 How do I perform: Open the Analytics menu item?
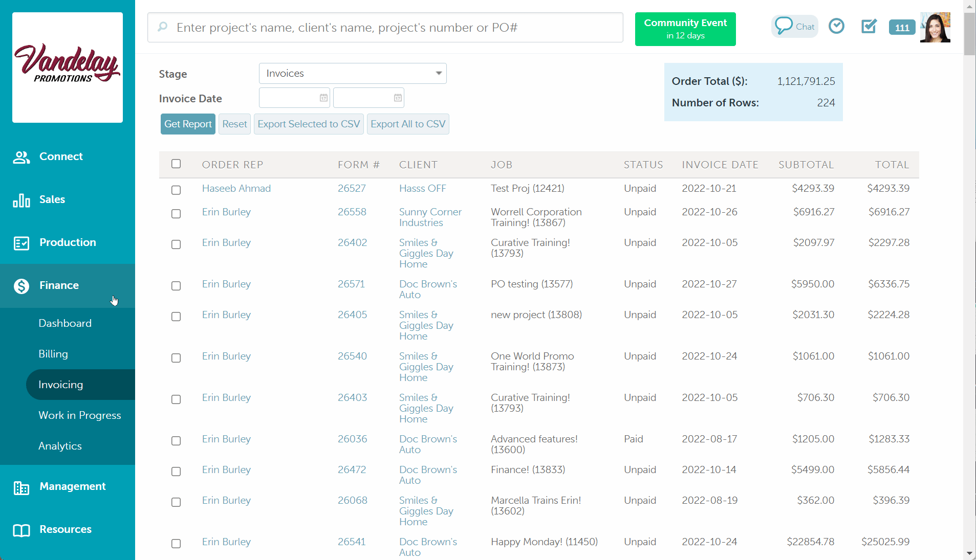click(x=60, y=445)
